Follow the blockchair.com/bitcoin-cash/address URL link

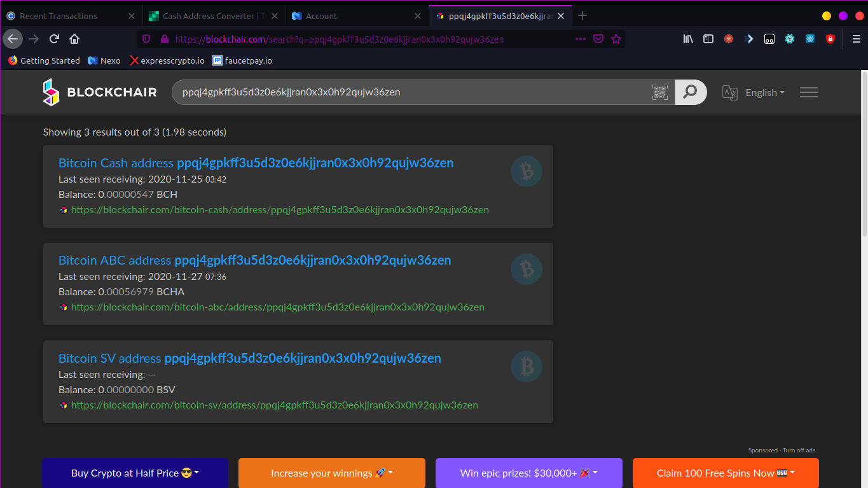click(x=280, y=209)
